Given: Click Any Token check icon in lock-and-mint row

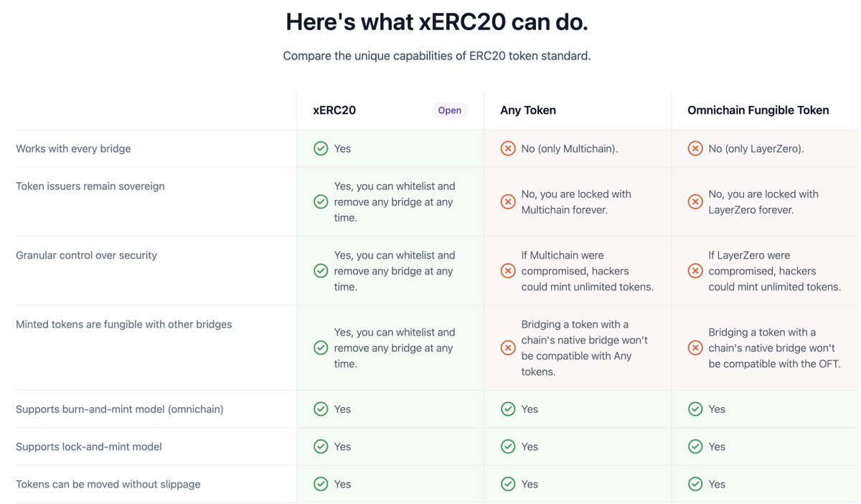Looking at the screenshot, I should [508, 447].
